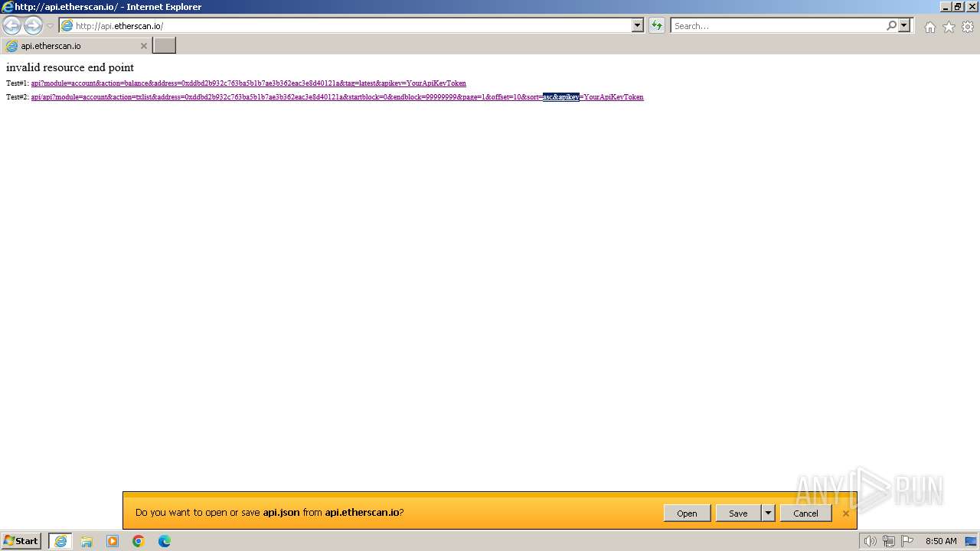Click the Search box
The image size is (980, 551).
(777, 25)
